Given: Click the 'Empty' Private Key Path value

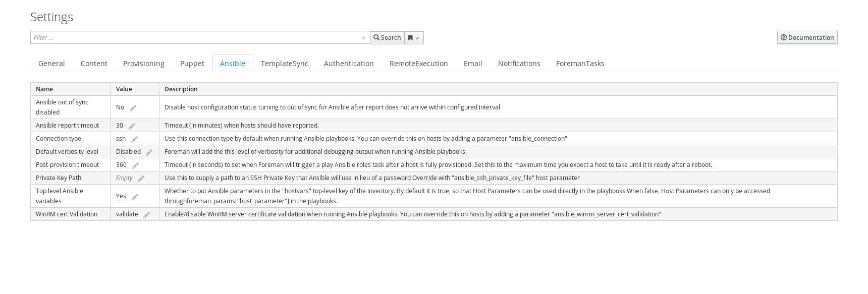Looking at the screenshot, I should coord(124,178).
